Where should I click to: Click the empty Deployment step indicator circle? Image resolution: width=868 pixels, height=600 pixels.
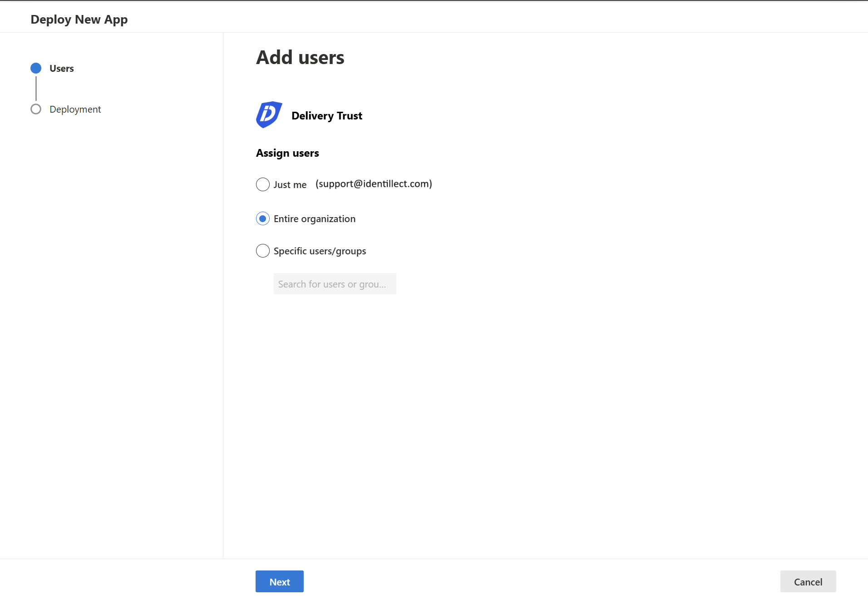[36, 109]
